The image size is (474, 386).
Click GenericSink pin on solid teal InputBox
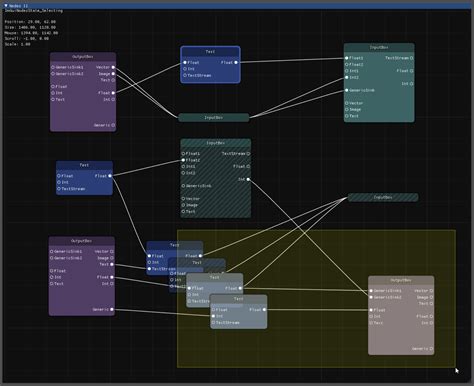pos(347,90)
